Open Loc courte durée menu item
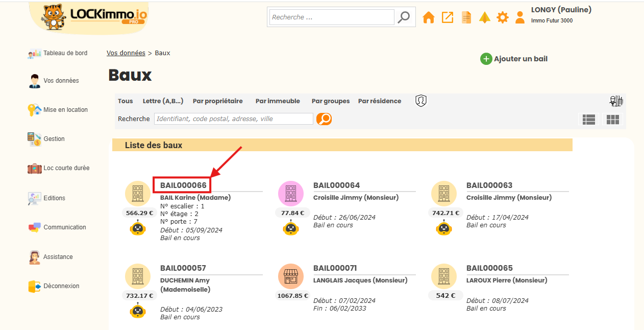Image resolution: width=644 pixels, height=330 pixels. 66,168
